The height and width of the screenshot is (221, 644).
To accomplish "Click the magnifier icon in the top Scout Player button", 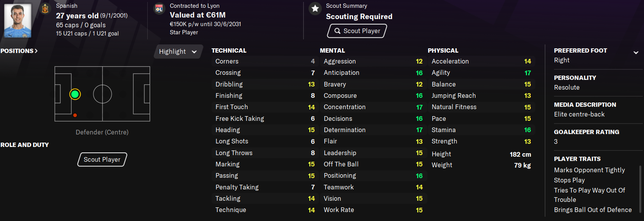I will 337,31.
